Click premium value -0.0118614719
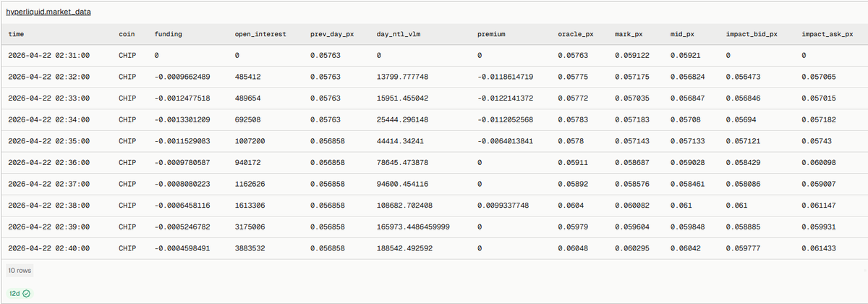The height and width of the screenshot is (304, 868). tap(506, 77)
